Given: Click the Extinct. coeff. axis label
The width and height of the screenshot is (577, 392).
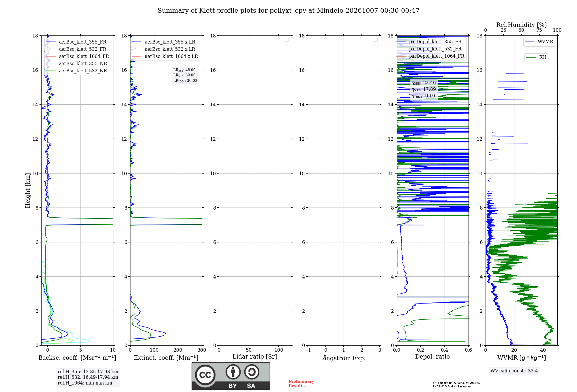Looking at the screenshot, I should 166,358.
